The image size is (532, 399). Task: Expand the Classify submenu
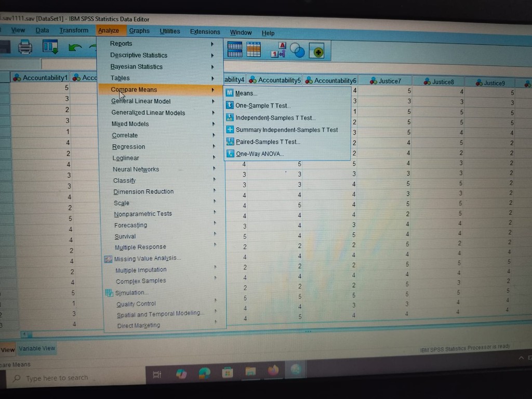[161, 180]
